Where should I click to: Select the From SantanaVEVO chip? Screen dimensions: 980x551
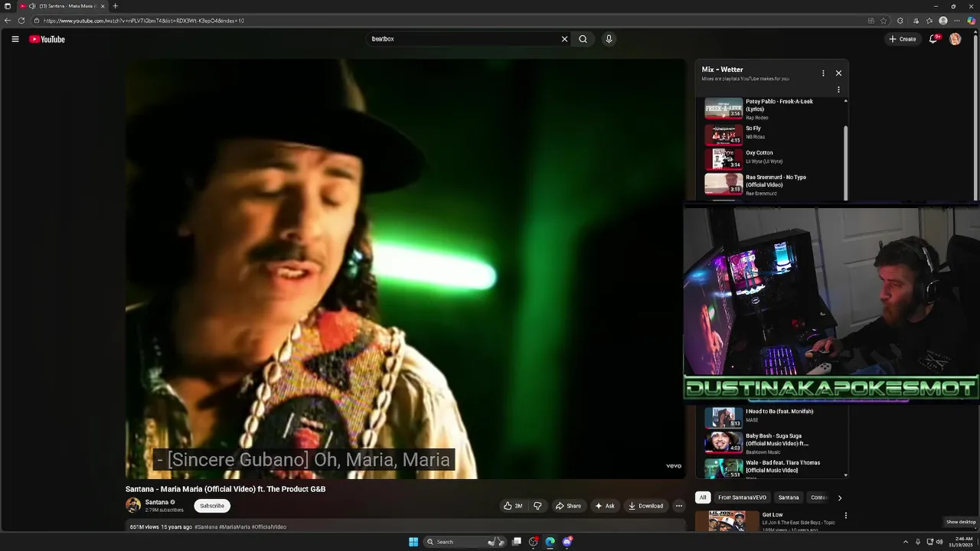pos(742,497)
